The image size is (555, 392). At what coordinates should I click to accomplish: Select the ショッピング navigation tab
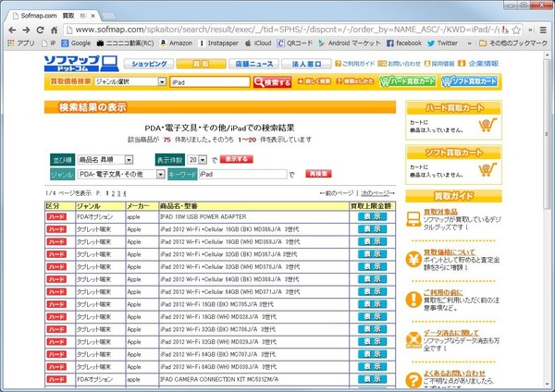point(146,64)
